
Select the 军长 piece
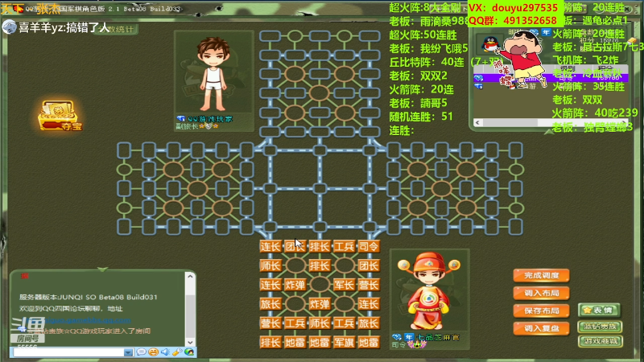tap(344, 285)
